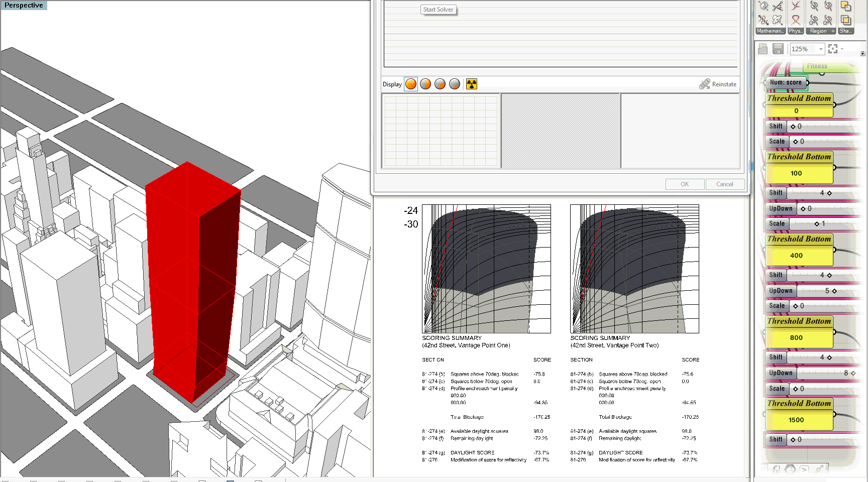This screenshot has width=868, height=482.
Task: Select the darkest gray display quality option
Action: tap(455, 84)
